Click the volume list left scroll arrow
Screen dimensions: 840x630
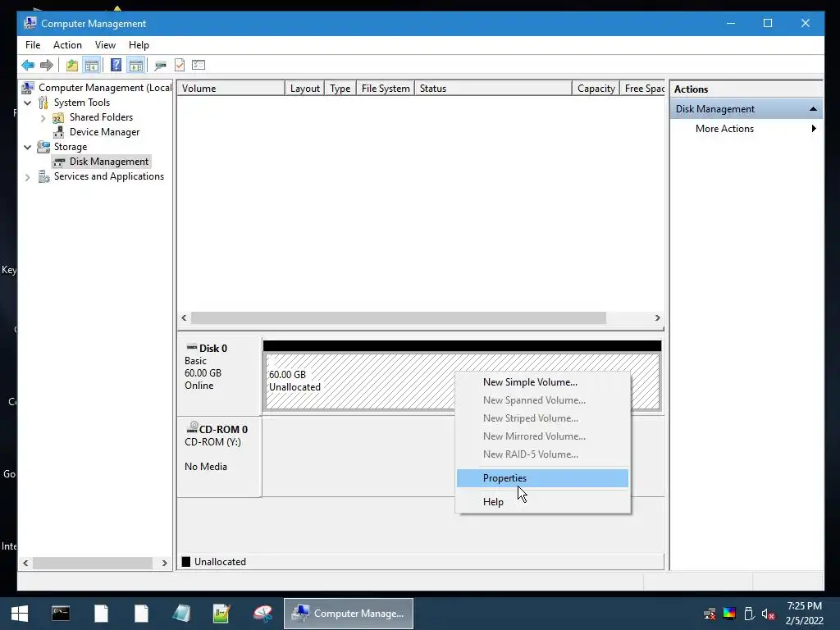(184, 317)
